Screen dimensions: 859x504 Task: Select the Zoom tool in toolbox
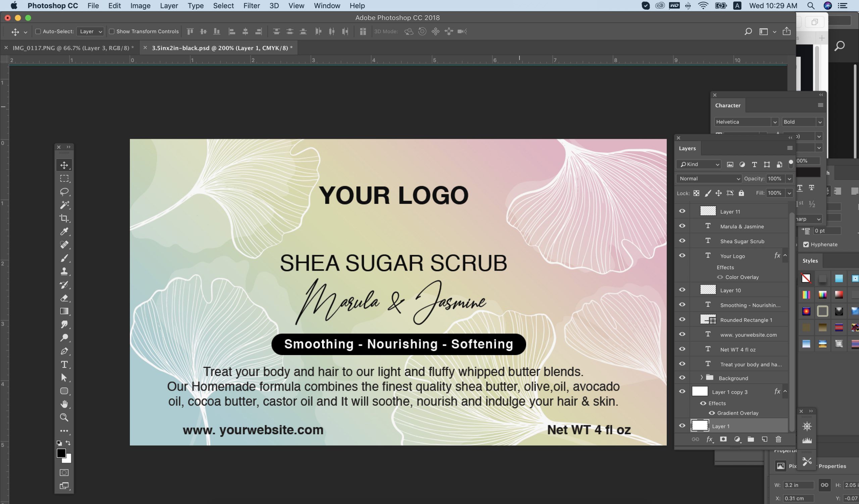[x=64, y=417]
